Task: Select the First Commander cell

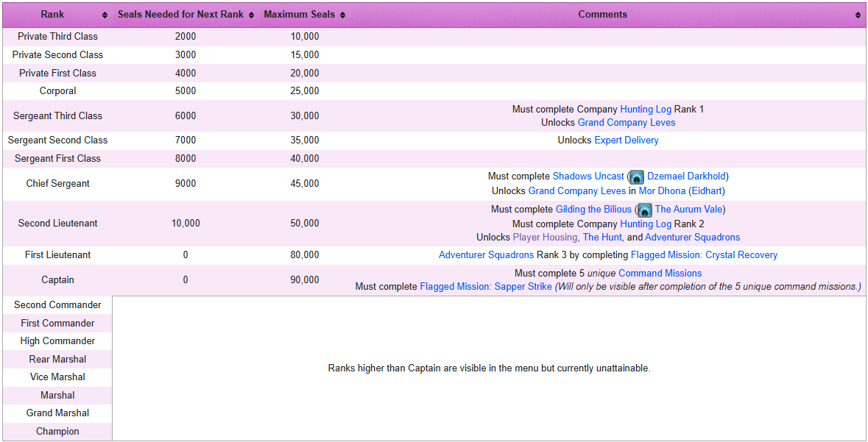Action: pyautogui.click(x=57, y=323)
